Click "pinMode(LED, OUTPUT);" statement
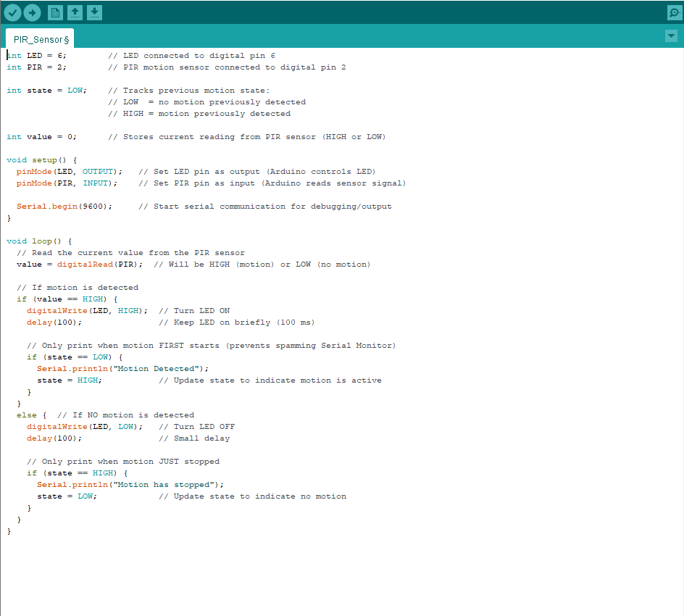This screenshot has height=616, width=684. (70, 172)
